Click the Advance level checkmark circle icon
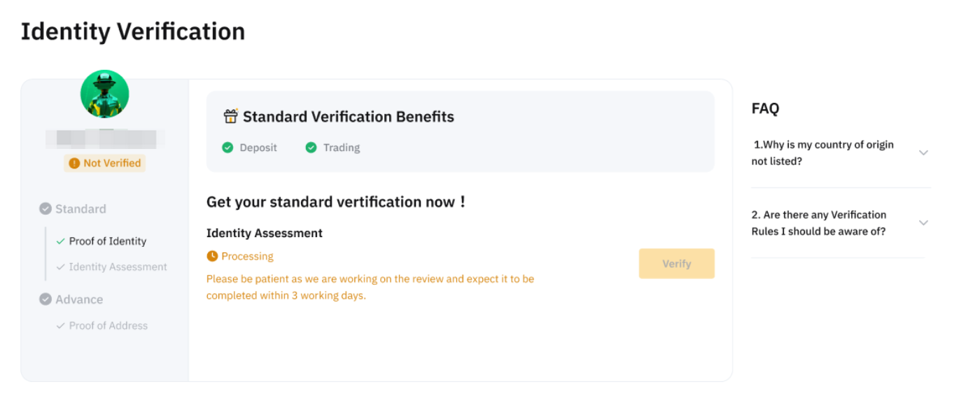 45,299
